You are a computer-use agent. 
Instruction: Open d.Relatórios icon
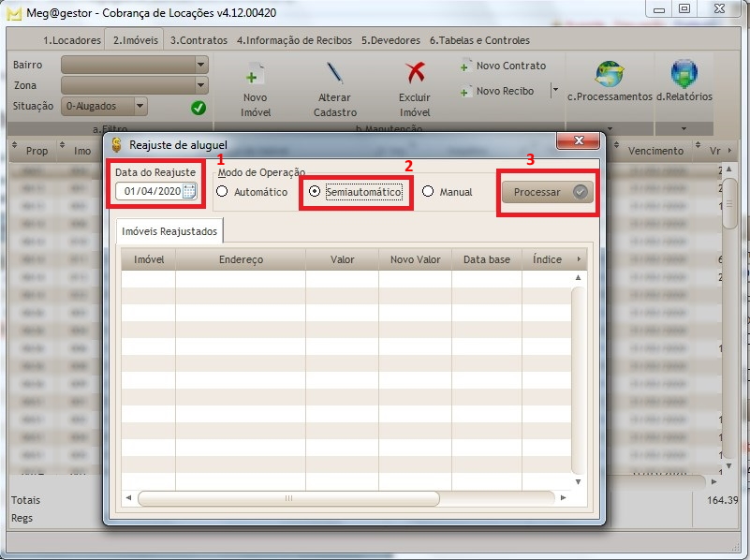(684, 73)
